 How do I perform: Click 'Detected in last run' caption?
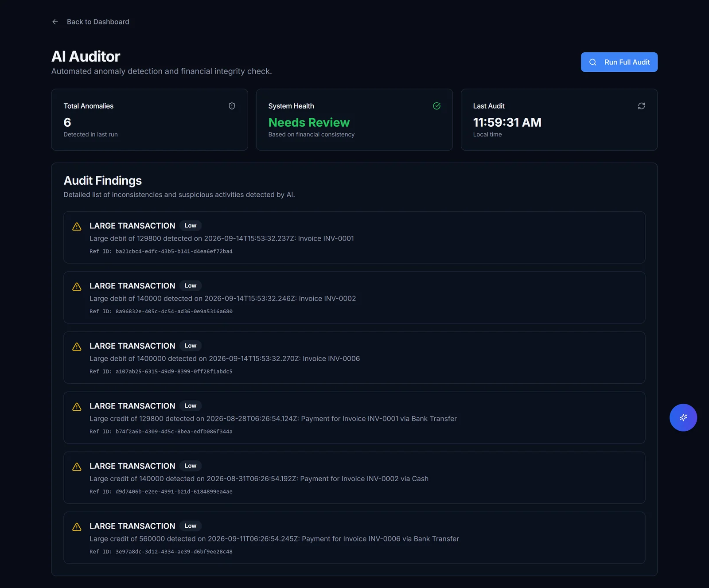point(90,134)
